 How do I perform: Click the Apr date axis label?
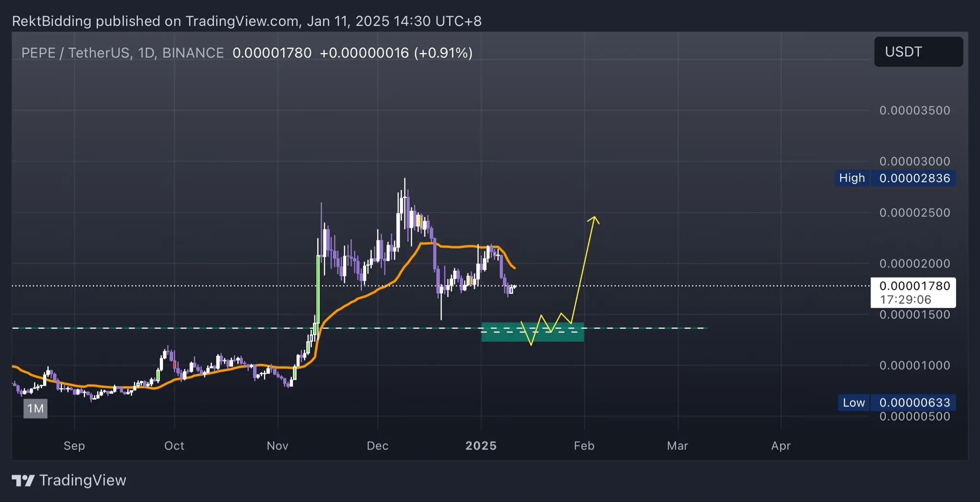tap(781, 446)
